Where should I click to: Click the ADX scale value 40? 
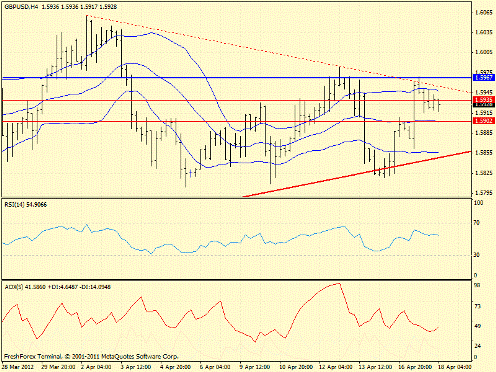click(x=477, y=326)
